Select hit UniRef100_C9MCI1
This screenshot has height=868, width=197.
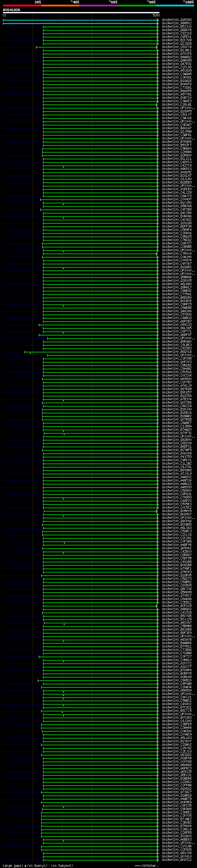(x=177, y=460)
